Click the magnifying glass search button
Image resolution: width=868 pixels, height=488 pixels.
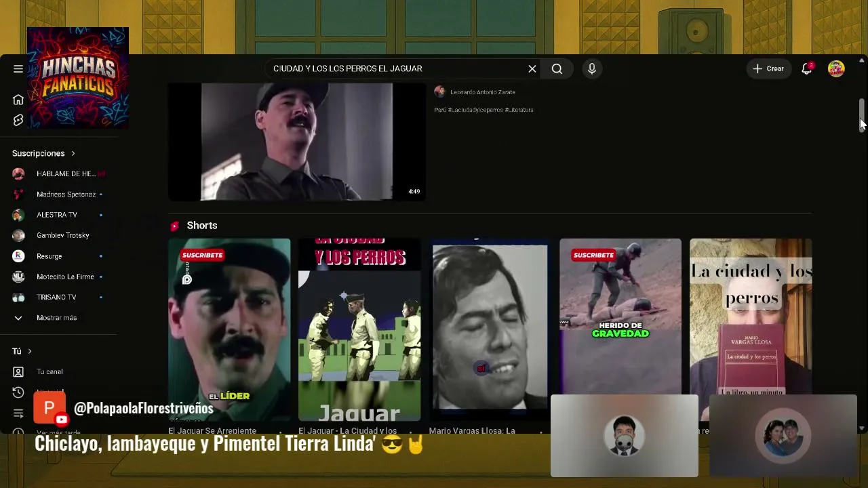click(x=557, y=68)
